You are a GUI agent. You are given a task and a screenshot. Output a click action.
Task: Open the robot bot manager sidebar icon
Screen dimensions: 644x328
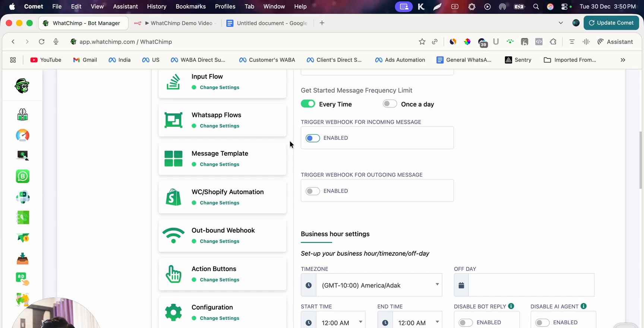[23, 197]
